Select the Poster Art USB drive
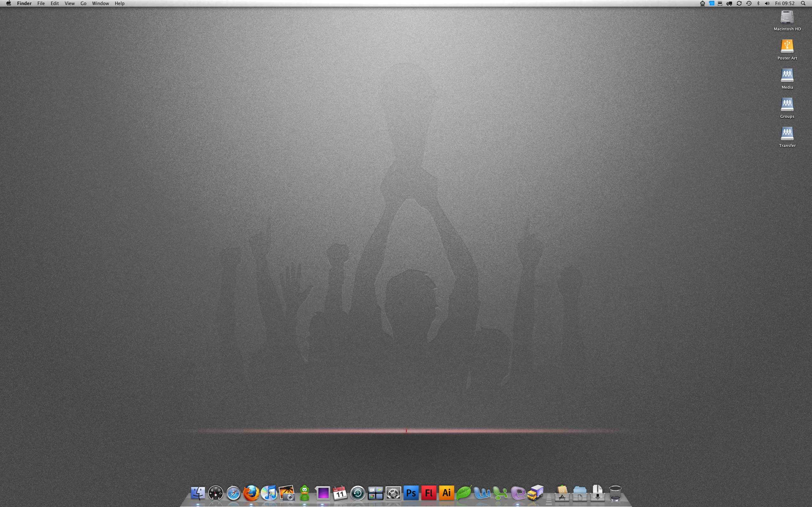The image size is (812, 507). [x=787, y=47]
